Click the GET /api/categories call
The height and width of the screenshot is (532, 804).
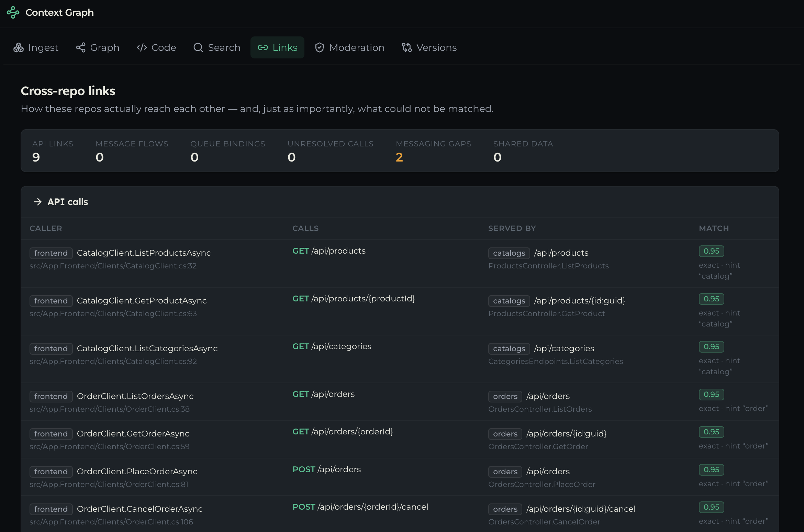(332, 346)
